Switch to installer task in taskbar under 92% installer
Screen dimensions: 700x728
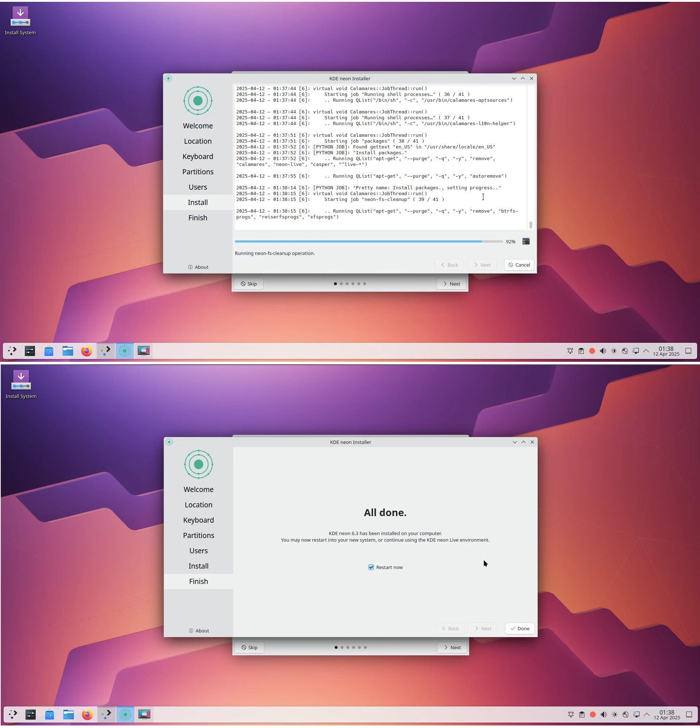(124, 351)
